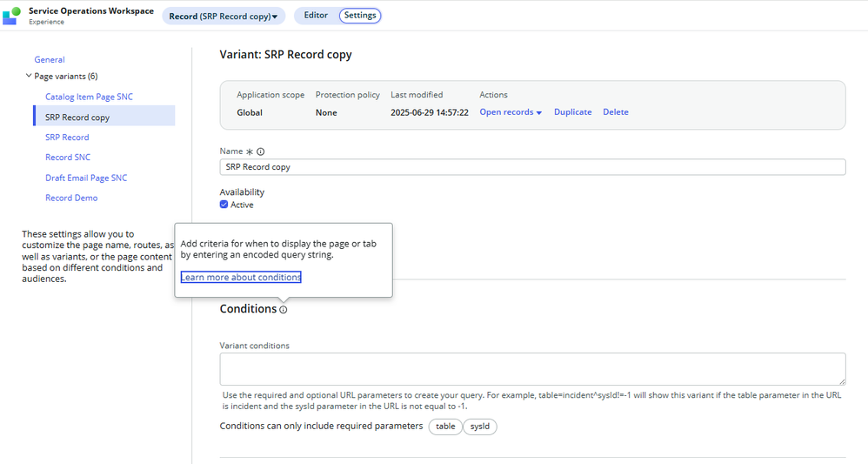Open Learn more about conditions link

(x=241, y=277)
